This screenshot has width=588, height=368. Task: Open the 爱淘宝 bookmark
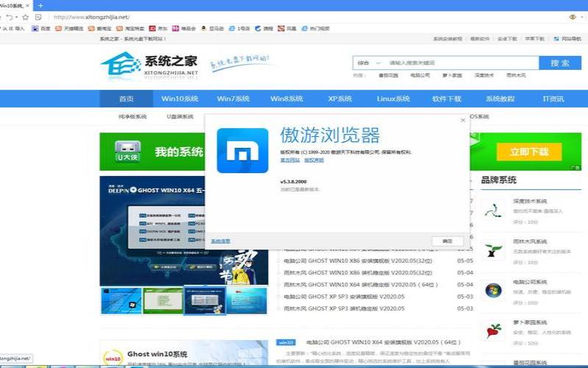[100, 29]
